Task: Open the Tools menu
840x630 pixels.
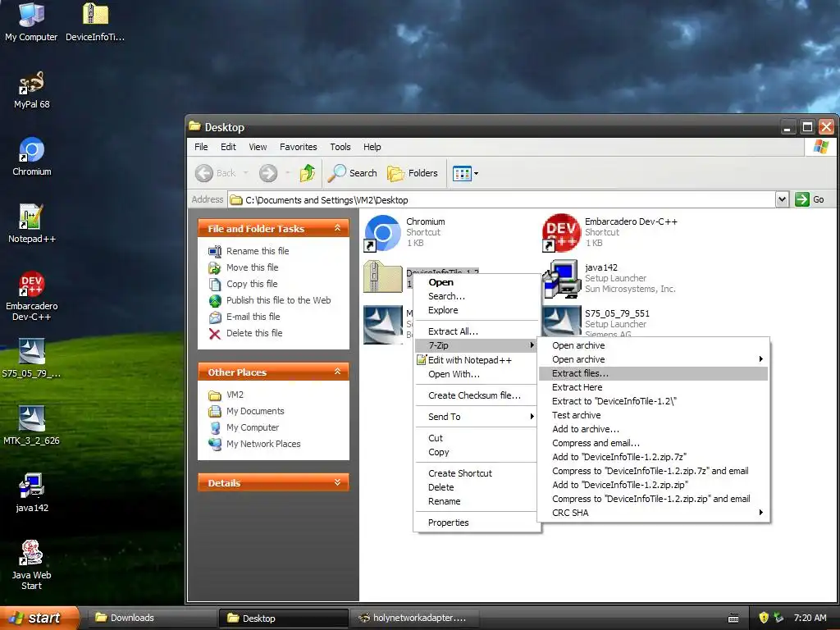Action: [x=340, y=147]
